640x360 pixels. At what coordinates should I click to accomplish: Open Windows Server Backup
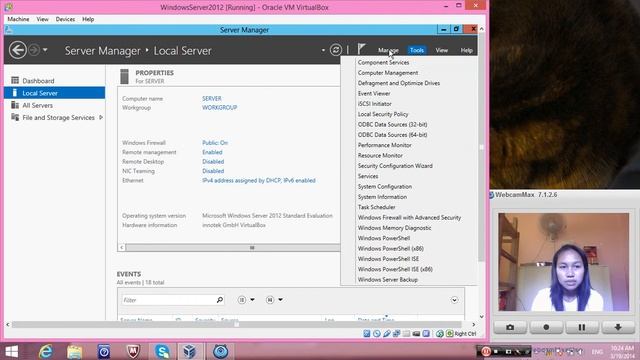(387, 280)
